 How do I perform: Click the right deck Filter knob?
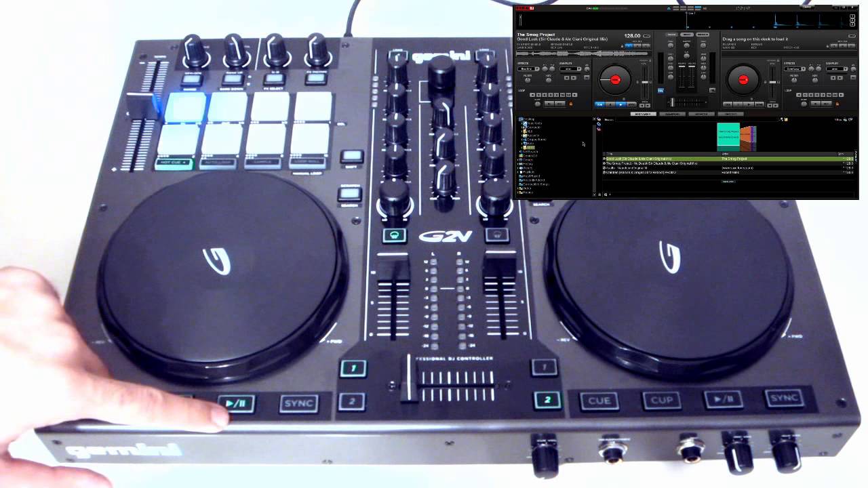click(793, 80)
